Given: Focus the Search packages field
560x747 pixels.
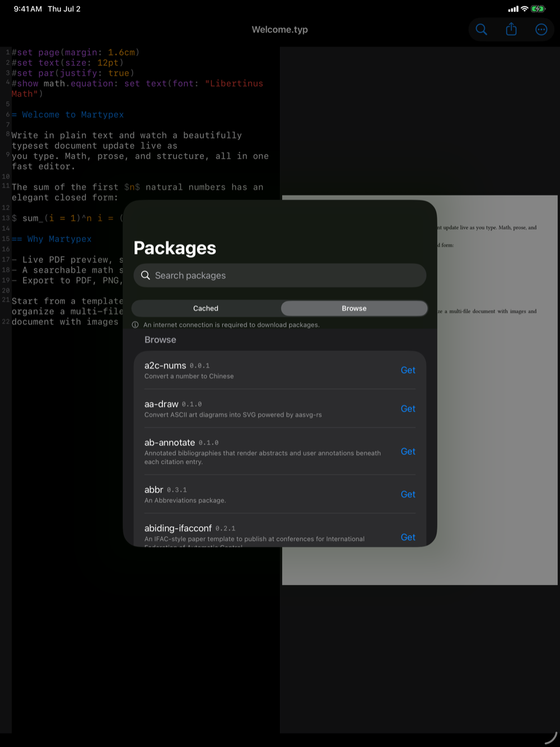Looking at the screenshot, I should (280, 275).
